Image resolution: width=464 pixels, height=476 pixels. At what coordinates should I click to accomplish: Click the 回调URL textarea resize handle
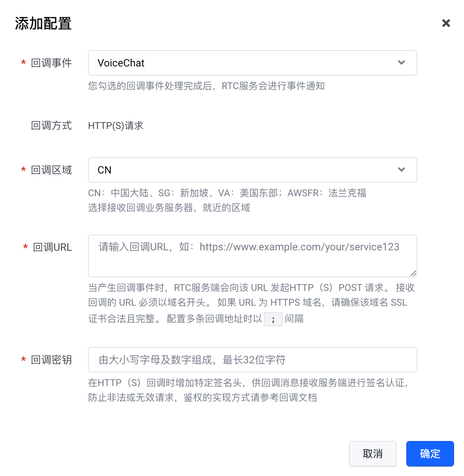point(413,273)
